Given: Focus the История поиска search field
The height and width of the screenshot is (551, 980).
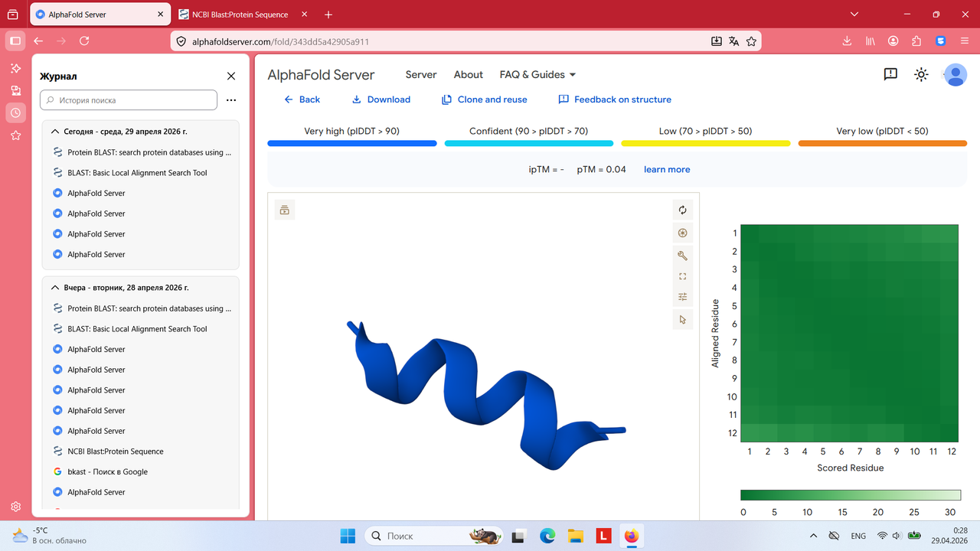Looking at the screenshot, I should point(129,100).
